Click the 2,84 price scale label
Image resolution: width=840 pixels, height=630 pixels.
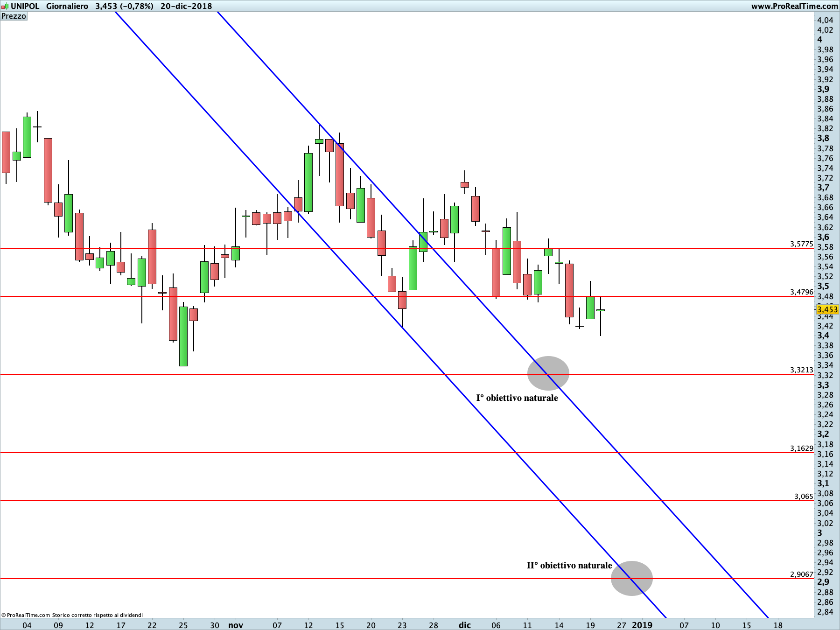[x=825, y=612]
